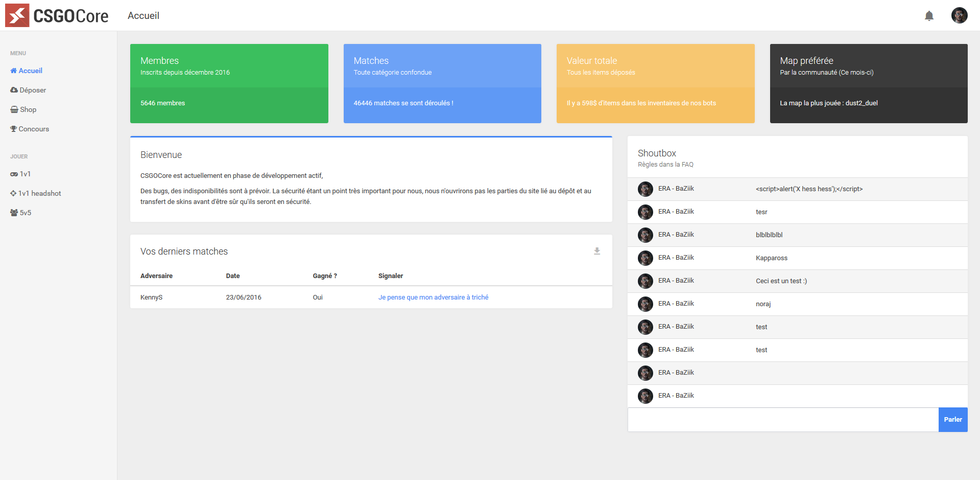The height and width of the screenshot is (480, 980).
Task: Click the crosshair icon beside 1v1 headshot
Action: point(13,193)
